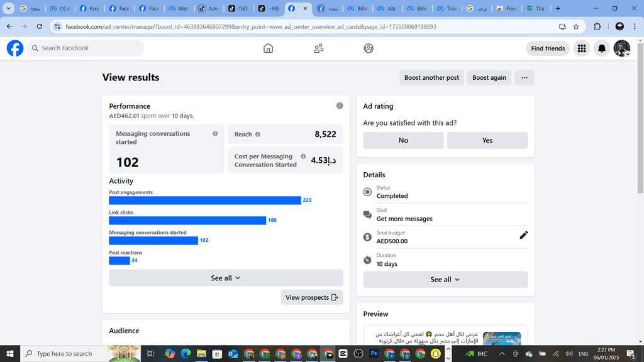
Task: Click the address bar URL
Action: 250,26
